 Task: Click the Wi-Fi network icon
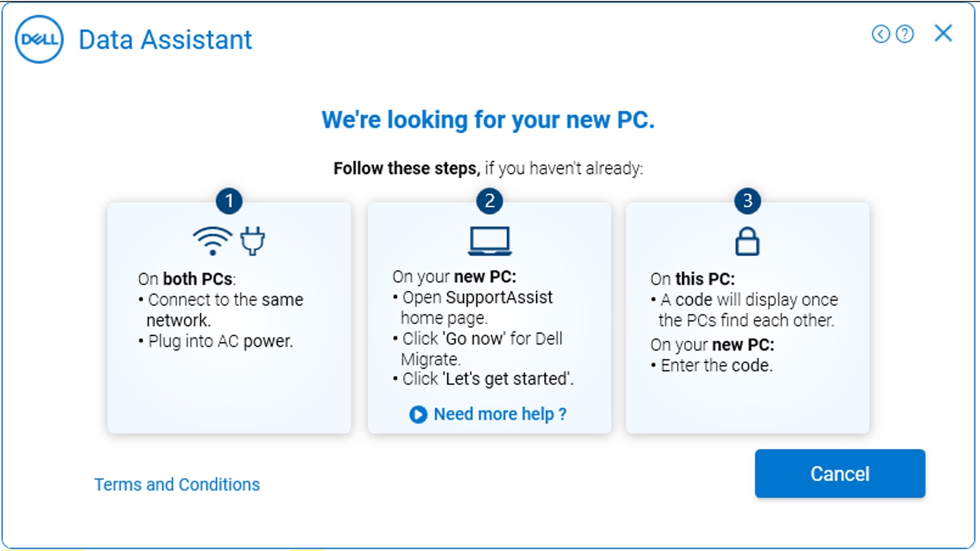pyautogui.click(x=213, y=241)
